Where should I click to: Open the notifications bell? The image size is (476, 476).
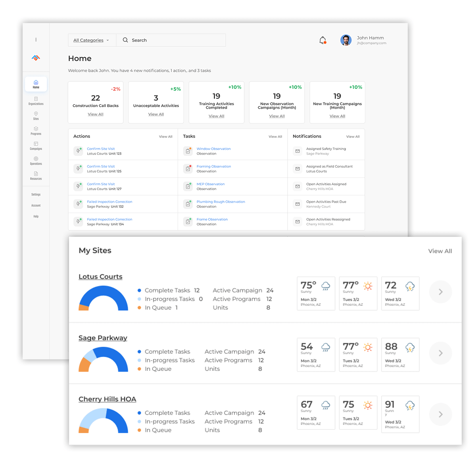point(323,40)
